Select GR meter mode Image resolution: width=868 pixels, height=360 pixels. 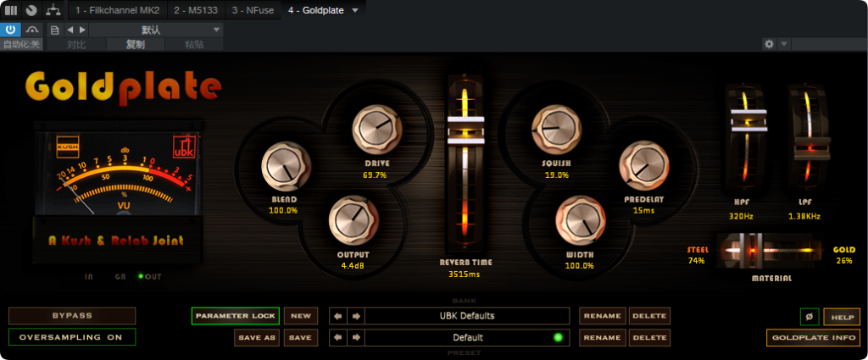pyautogui.click(x=120, y=276)
